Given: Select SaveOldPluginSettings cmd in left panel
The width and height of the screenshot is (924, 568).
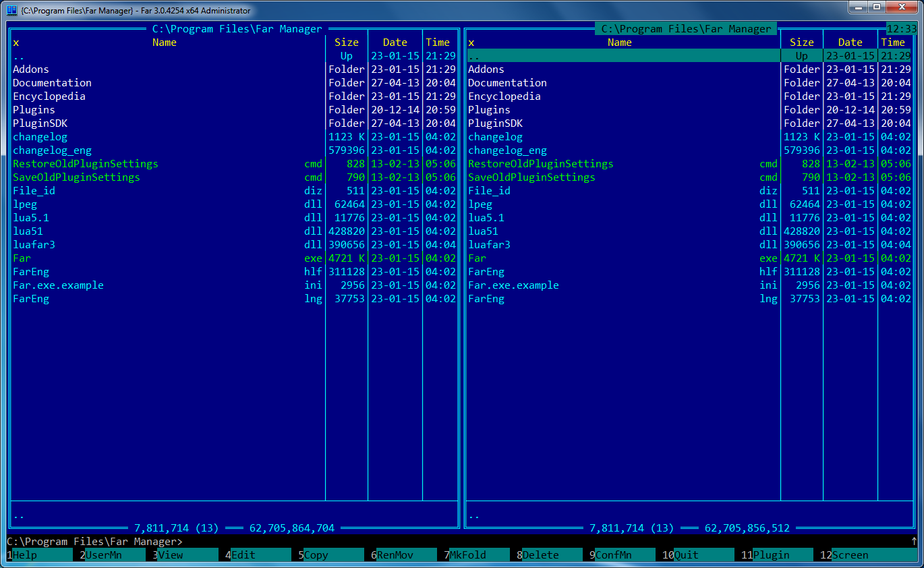Looking at the screenshot, I should coord(234,177).
